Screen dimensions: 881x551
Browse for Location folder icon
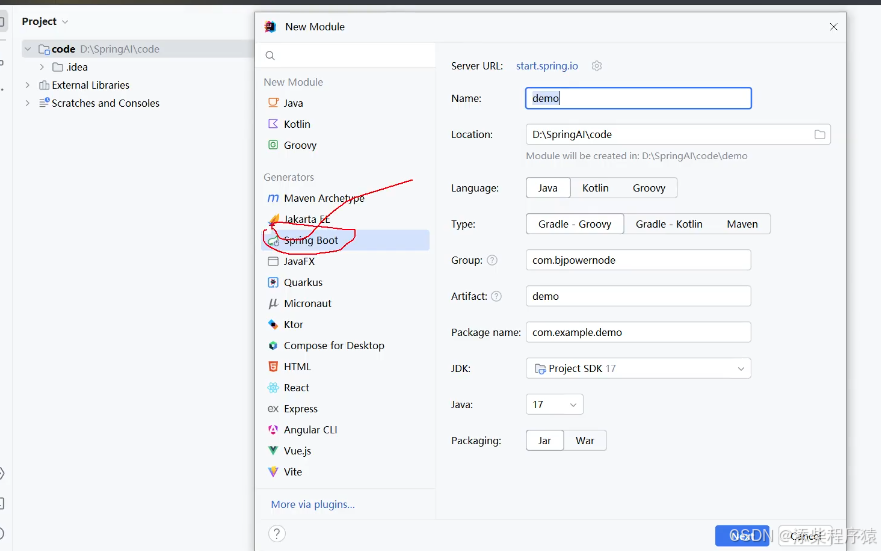click(820, 134)
